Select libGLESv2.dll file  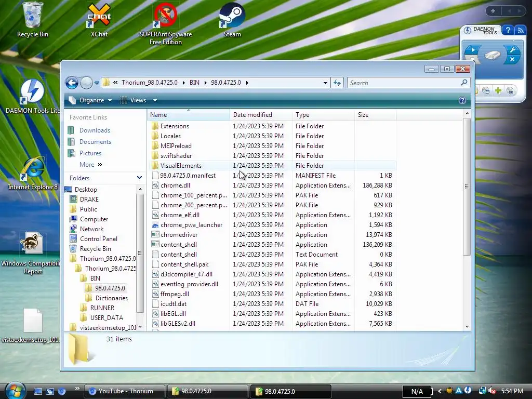(178, 323)
